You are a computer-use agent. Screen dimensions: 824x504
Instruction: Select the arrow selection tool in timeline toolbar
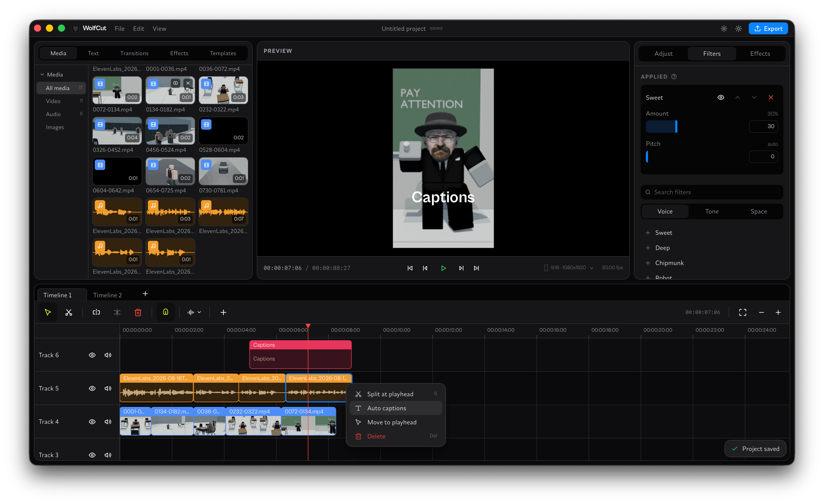tap(48, 312)
